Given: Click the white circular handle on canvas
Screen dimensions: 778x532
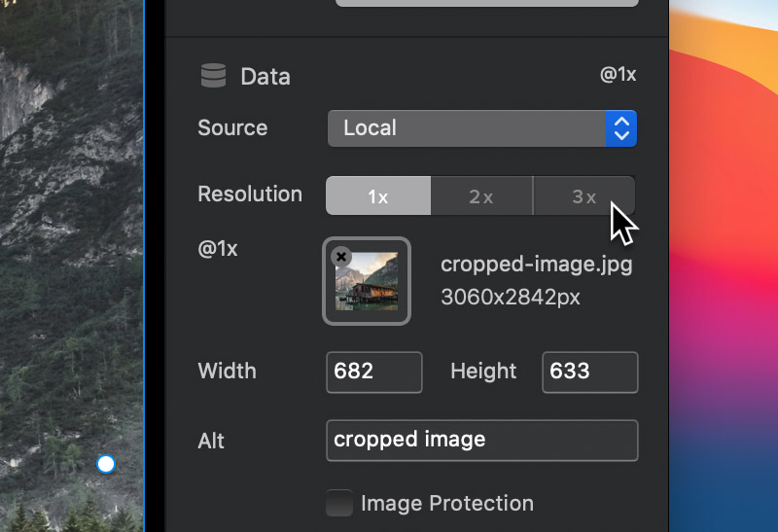Looking at the screenshot, I should coord(106,465).
